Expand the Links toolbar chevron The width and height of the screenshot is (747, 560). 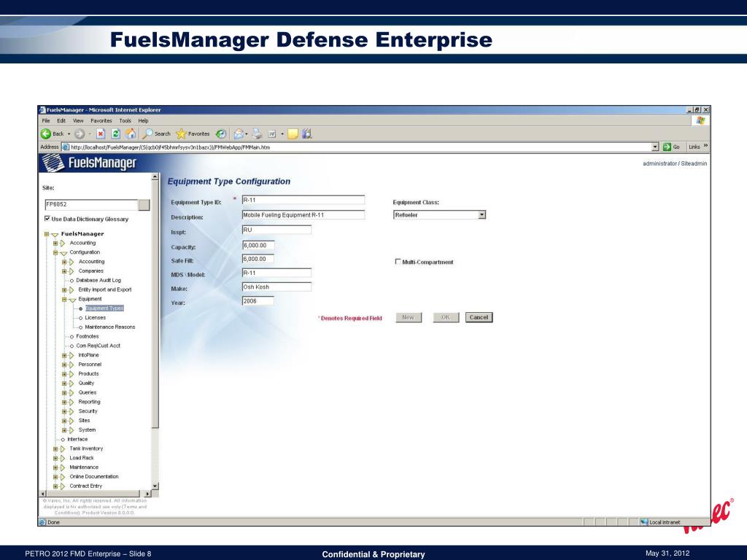705,146
